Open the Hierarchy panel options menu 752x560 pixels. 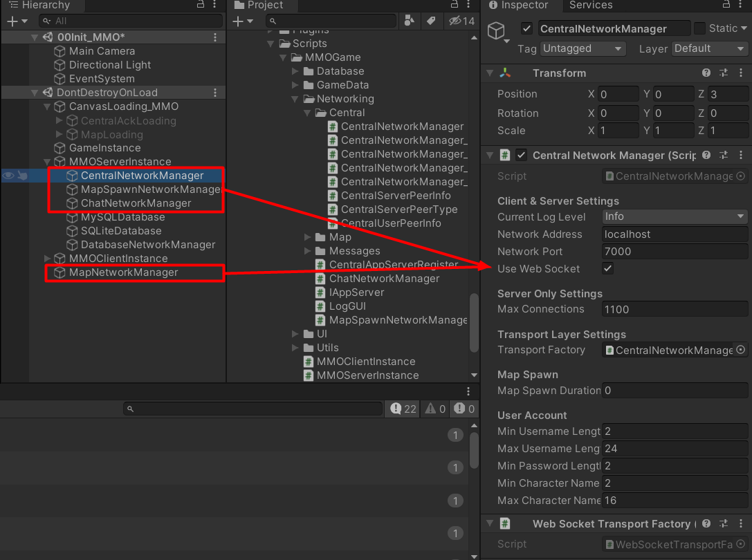pyautogui.click(x=214, y=4)
